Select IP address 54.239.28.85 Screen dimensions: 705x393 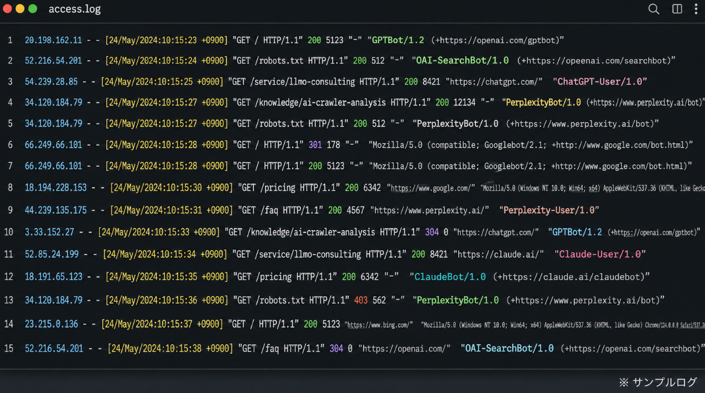pyautogui.click(x=51, y=82)
